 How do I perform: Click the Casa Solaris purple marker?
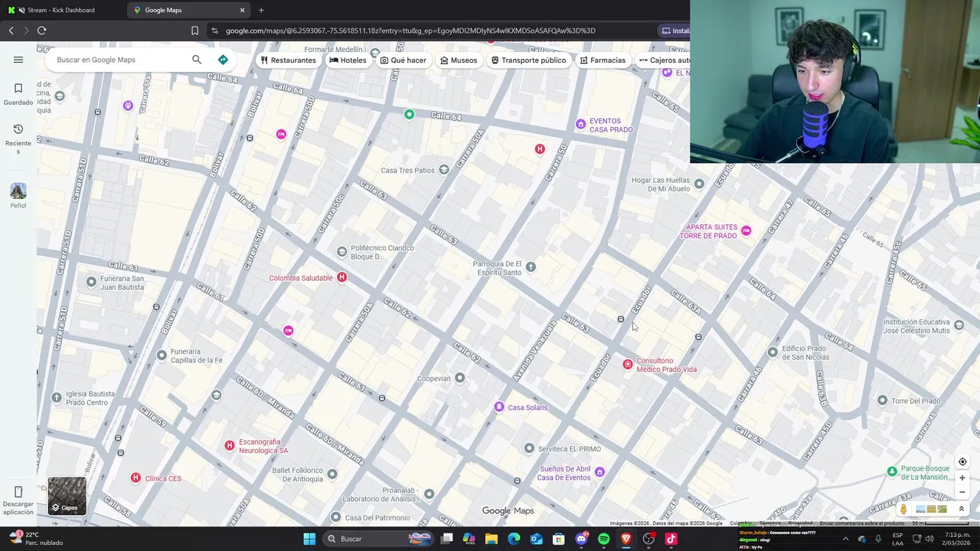pos(499,407)
